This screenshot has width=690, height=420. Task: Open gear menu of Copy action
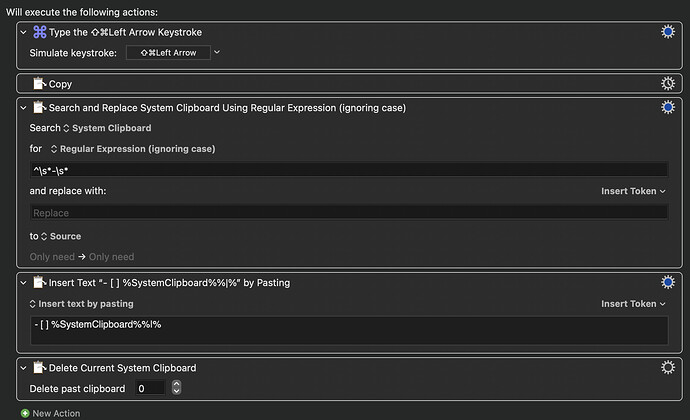pyautogui.click(x=668, y=83)
